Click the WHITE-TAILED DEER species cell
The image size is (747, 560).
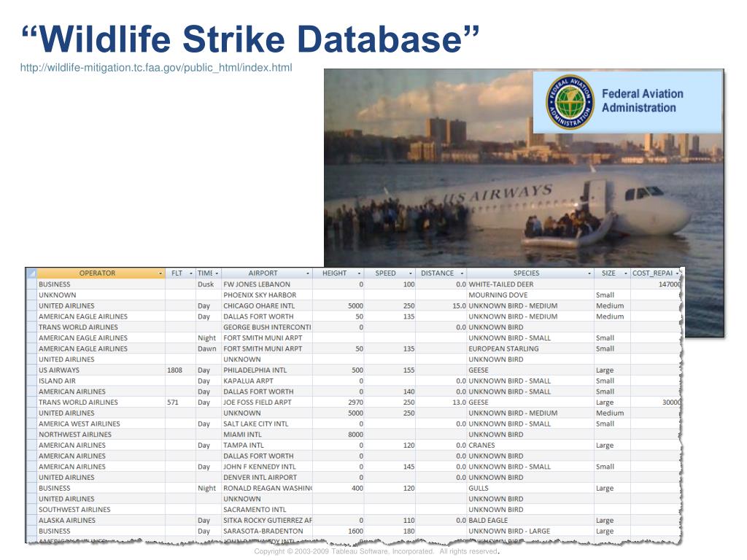pyautogui.click(x=530, y=284)
